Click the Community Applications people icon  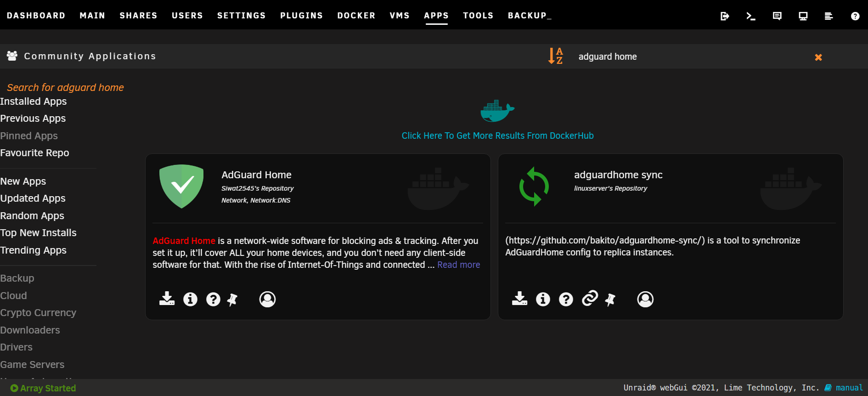point(12,56)
